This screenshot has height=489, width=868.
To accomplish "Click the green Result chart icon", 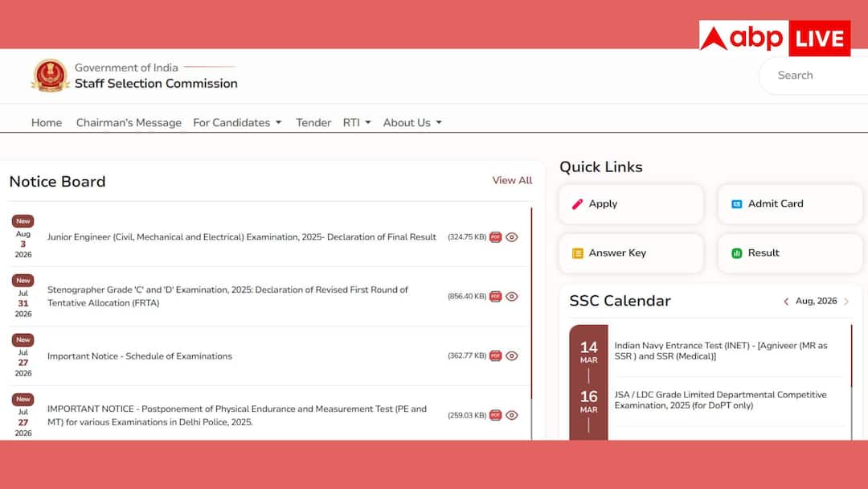I will pos(737,253).
